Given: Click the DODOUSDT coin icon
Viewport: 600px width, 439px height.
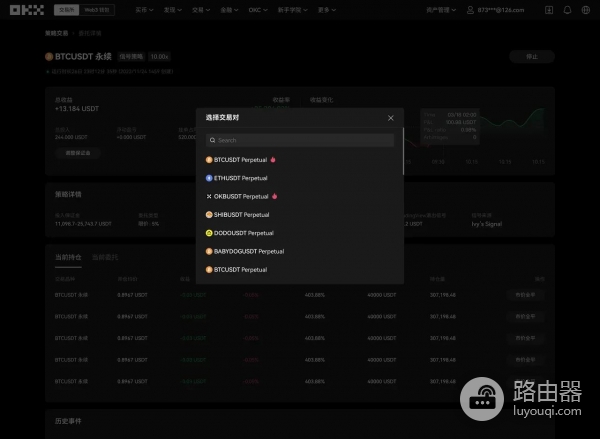Looking at the screenshot, I should (209, 233).
